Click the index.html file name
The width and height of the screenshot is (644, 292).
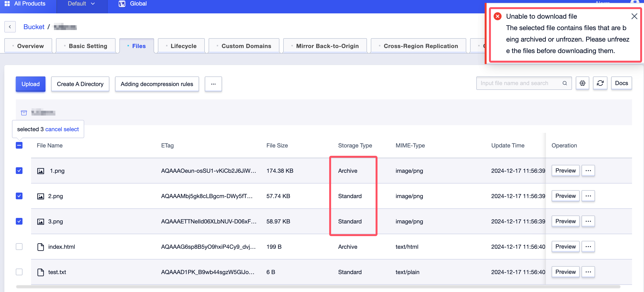pos(61,247)
